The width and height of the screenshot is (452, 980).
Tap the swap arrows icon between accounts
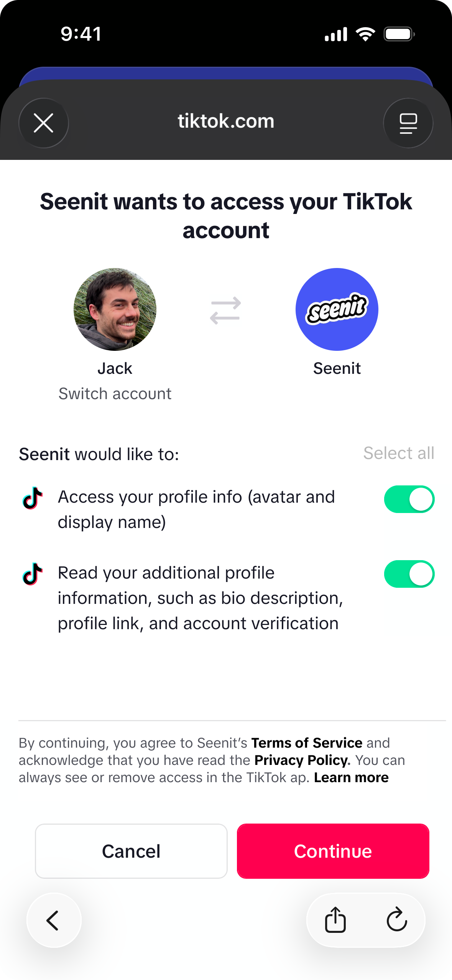pyautogui.click(x=225, y=310)
